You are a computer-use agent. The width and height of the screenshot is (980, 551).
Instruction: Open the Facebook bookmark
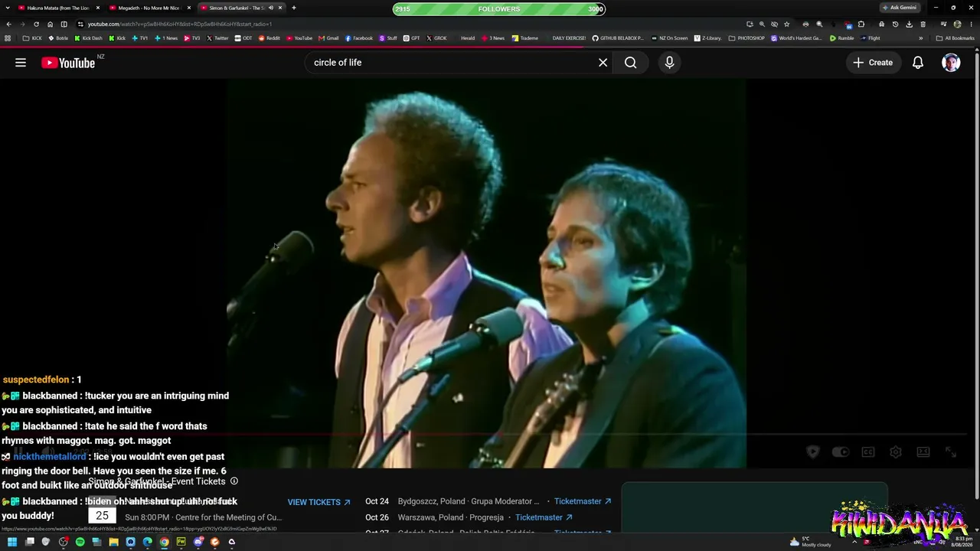359,37
